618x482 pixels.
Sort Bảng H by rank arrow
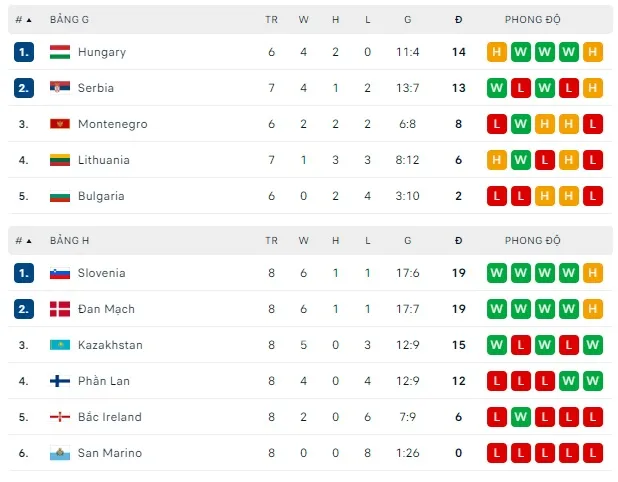(28, 240)
